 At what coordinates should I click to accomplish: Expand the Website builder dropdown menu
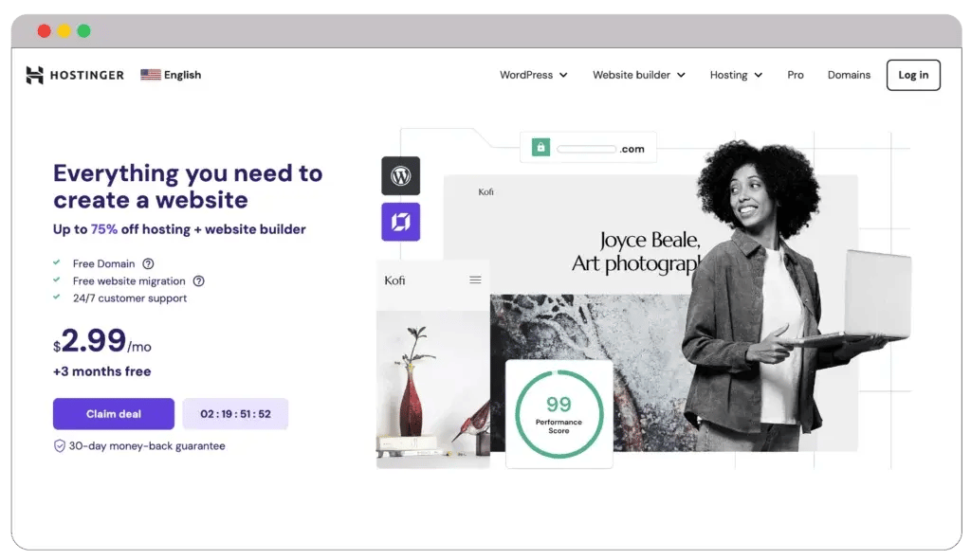click(638, 75)
